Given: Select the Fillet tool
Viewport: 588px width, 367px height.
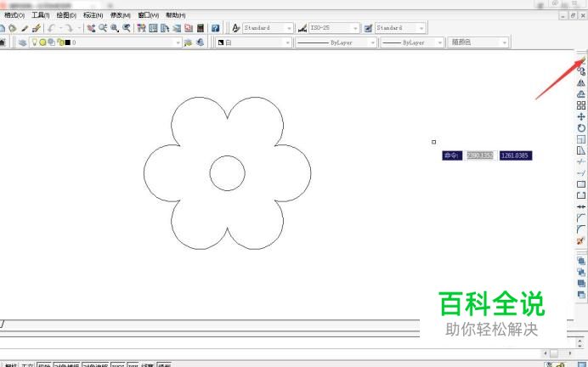Looking at the screenshot, I should point(581,229).
